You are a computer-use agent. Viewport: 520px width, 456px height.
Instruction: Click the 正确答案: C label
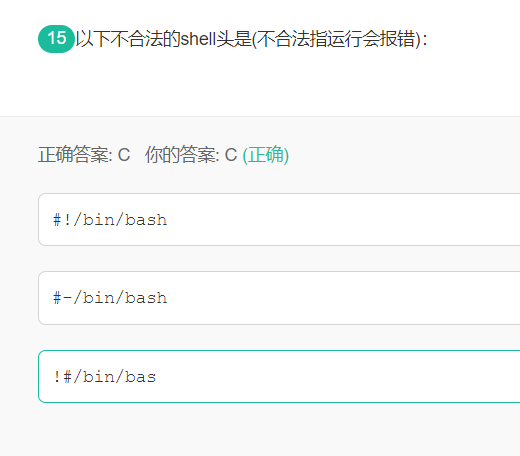tap(84, 155)
